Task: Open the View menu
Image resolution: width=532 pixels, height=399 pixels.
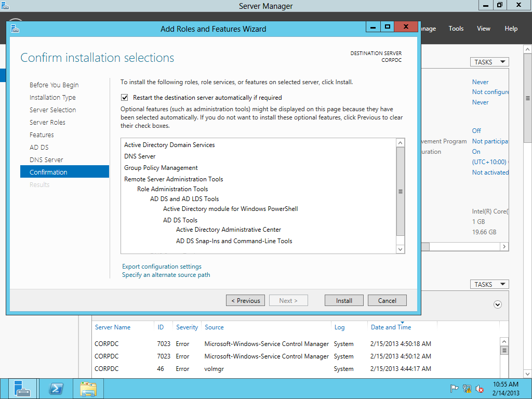Action: point(483,29)
